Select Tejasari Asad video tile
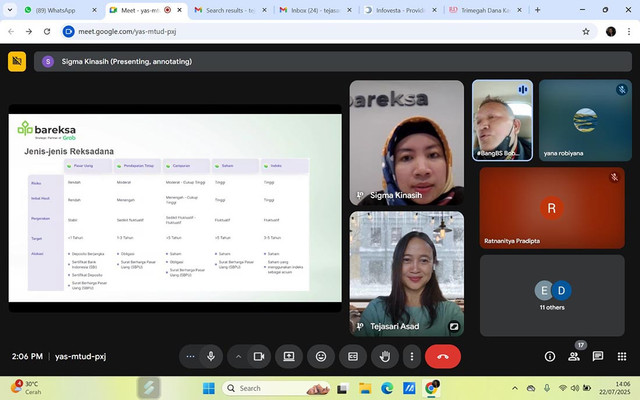This screenshot has width=640, height=400. tap(407, 274)
